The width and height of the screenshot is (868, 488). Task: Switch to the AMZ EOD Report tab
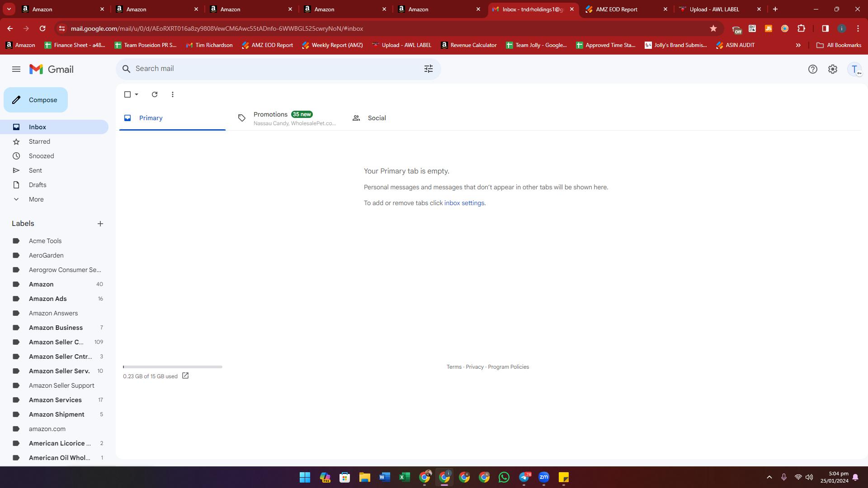click(x=626, y=9)
